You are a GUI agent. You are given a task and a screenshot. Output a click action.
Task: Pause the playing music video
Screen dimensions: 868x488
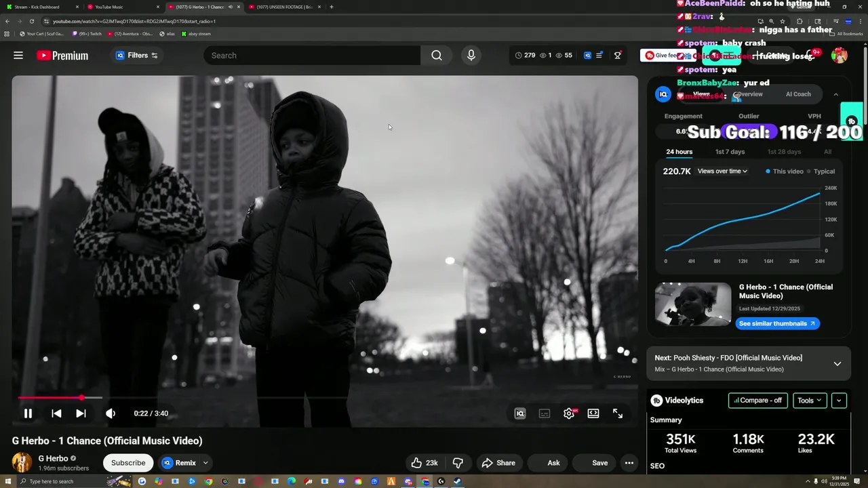click(28, 413)
